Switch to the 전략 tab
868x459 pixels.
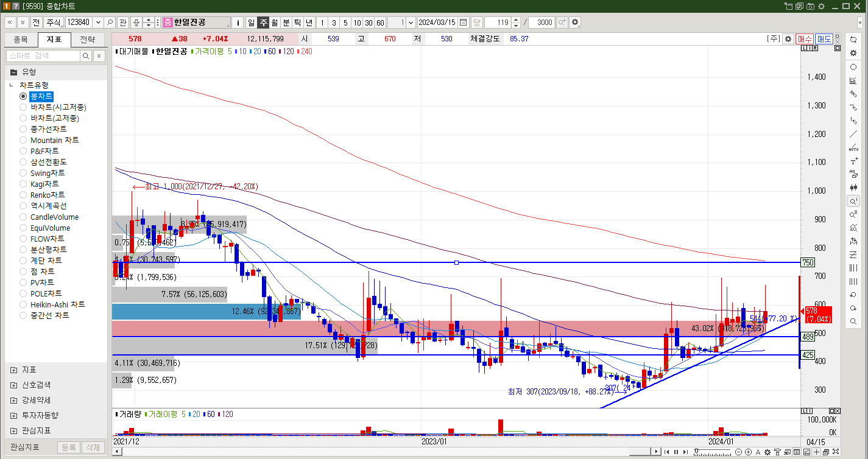(x=88, y=40)
